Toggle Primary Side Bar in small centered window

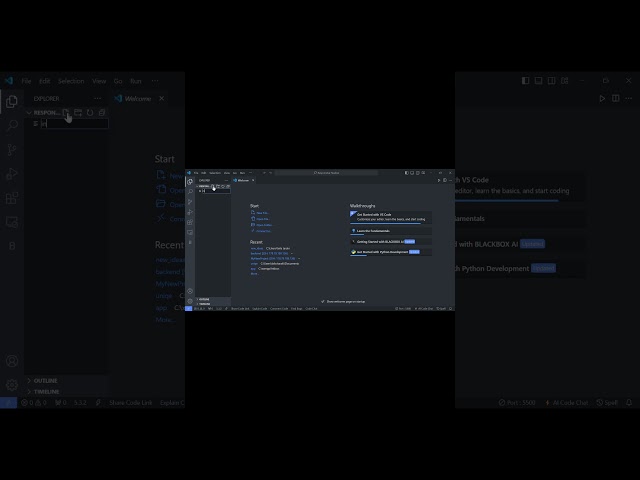point(407,173)
